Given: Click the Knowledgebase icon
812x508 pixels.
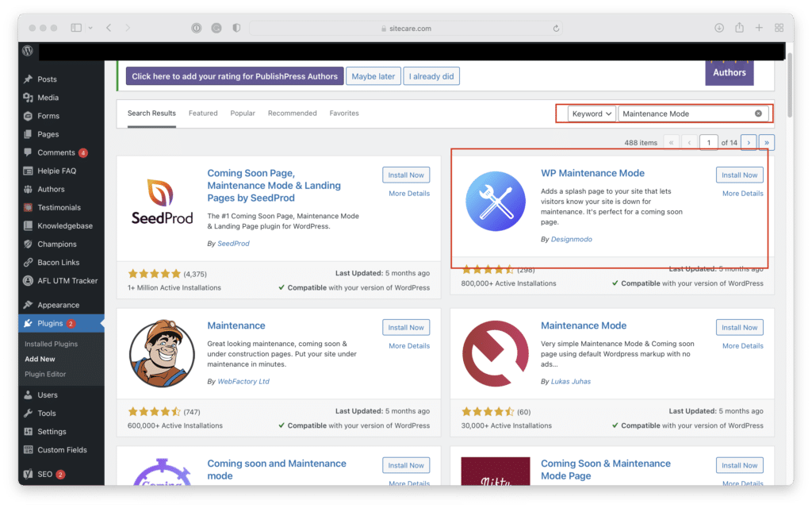Looking at the screenshot, I should pos(28,225).
